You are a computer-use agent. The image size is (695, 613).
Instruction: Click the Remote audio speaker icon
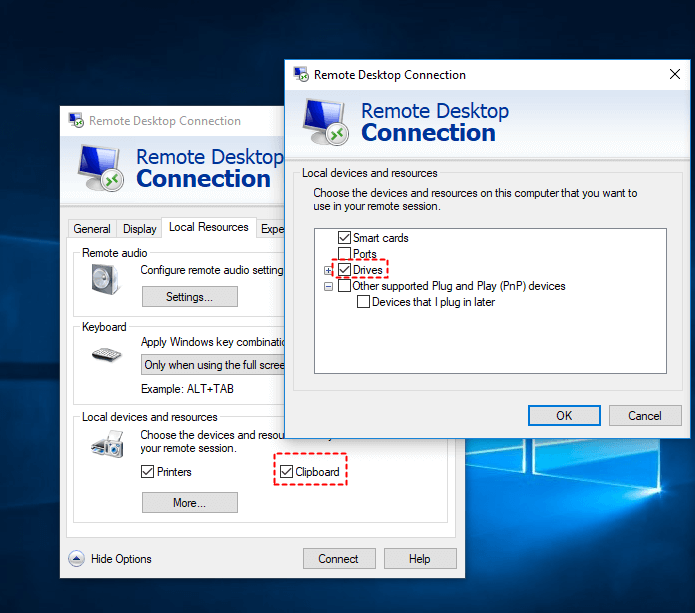click(105, 279)
